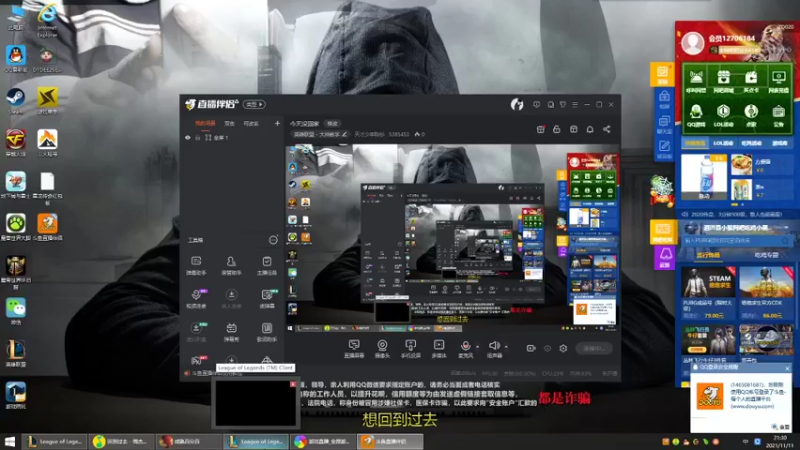The image size is (800, 450).
Task: Open the Internet Explorer desktop shortcut
Action: (47, 15)
